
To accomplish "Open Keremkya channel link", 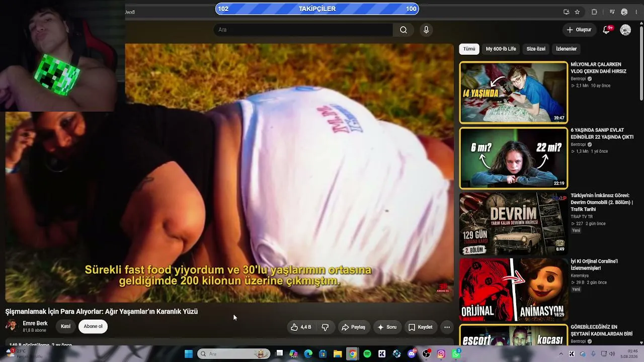I will 580,276.
